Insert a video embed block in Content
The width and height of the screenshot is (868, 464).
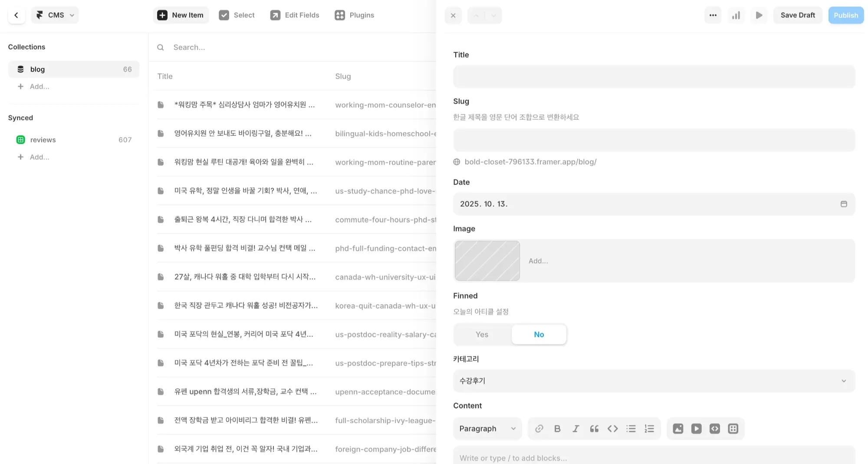(696, 428)
